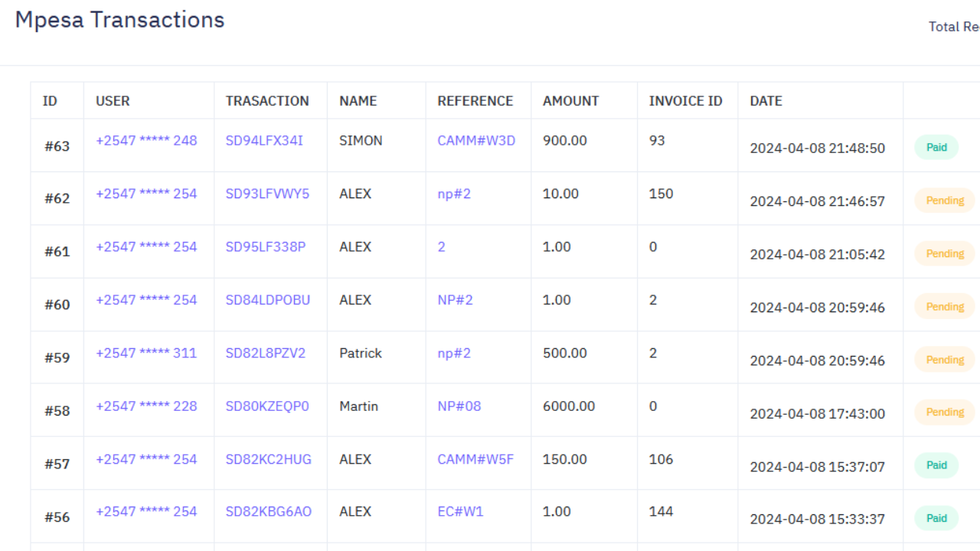
Task: Select invoice ID 150
Action: (x=661, y=194)
